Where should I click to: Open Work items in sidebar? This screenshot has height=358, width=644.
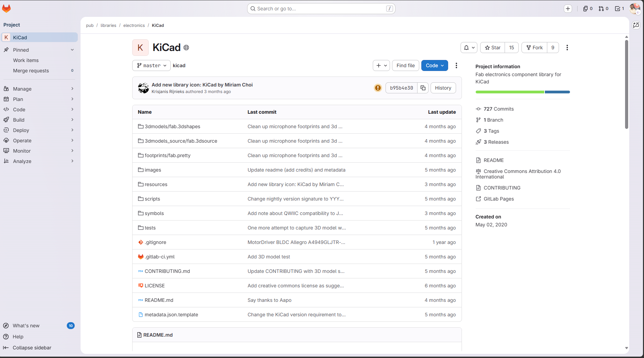pyautogui.click(x=40, y=60)
